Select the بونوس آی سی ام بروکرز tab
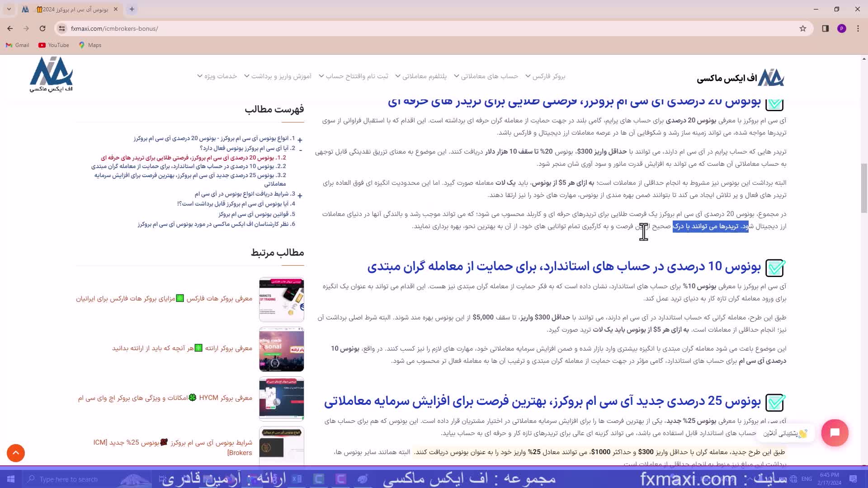This screenshot has width=868, height=488. tap(68, 9)
